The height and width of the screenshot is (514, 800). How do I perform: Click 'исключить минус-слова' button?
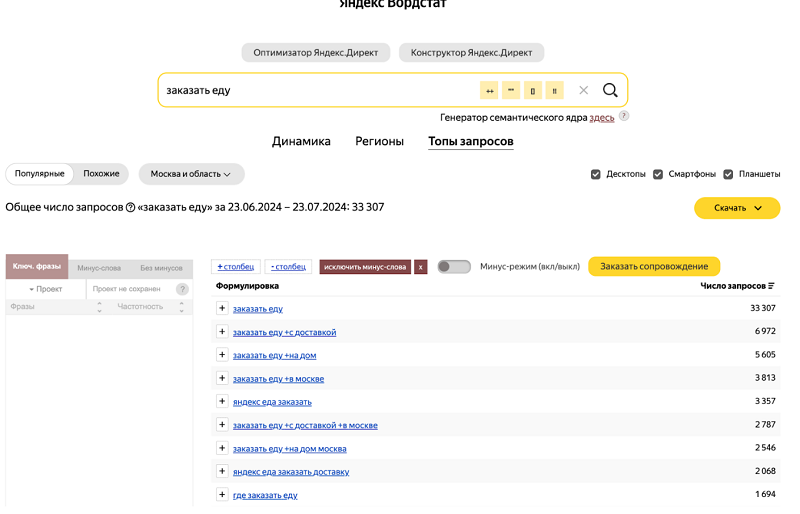(x=365, y=267)
